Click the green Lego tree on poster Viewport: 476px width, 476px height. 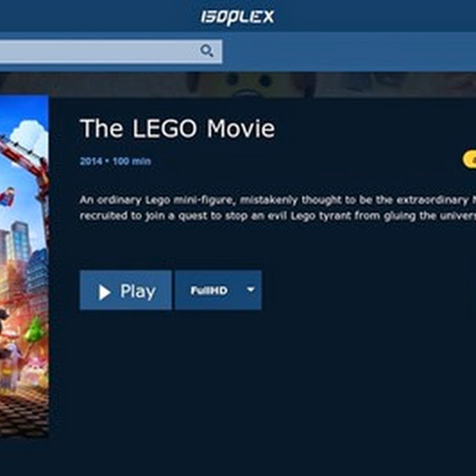(34, 329)
